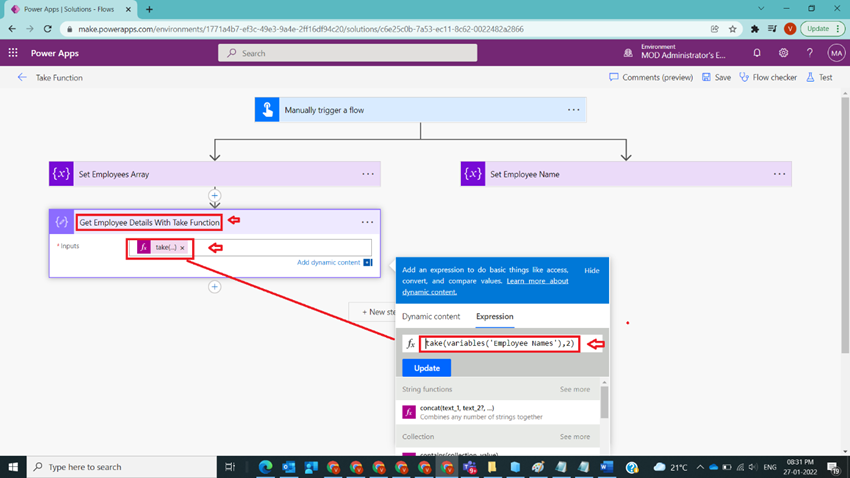Reload the browser page
The image size is (850, 478).
48,29
